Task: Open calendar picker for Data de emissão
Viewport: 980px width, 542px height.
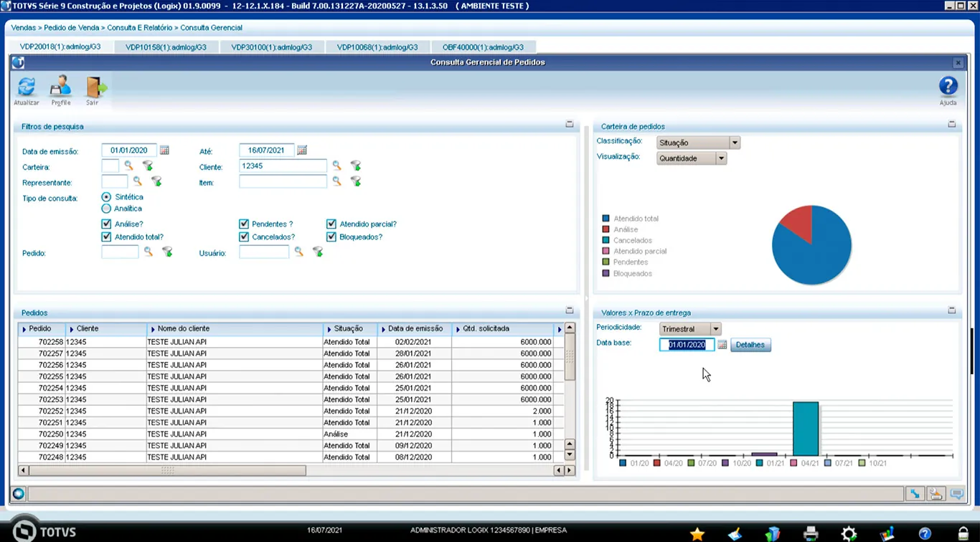Action: (164, 151)
